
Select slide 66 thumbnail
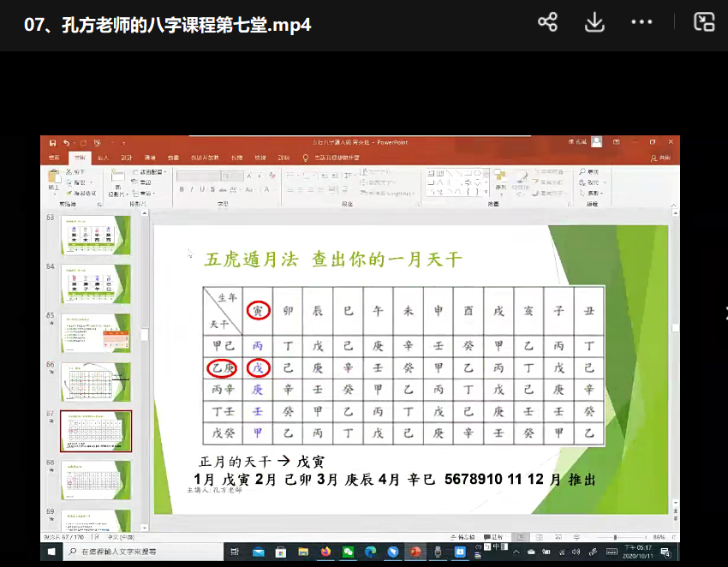(96, 382)
